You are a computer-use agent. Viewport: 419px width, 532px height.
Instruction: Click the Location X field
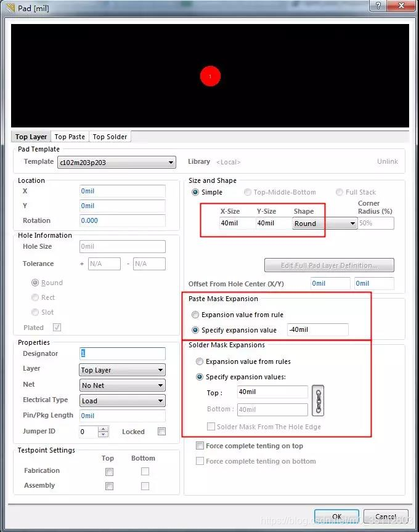[x=122, y=191]
